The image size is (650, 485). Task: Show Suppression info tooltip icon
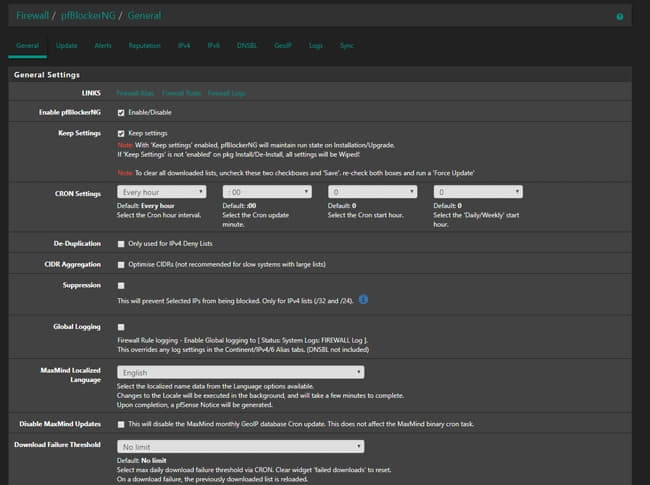[363, 299]
